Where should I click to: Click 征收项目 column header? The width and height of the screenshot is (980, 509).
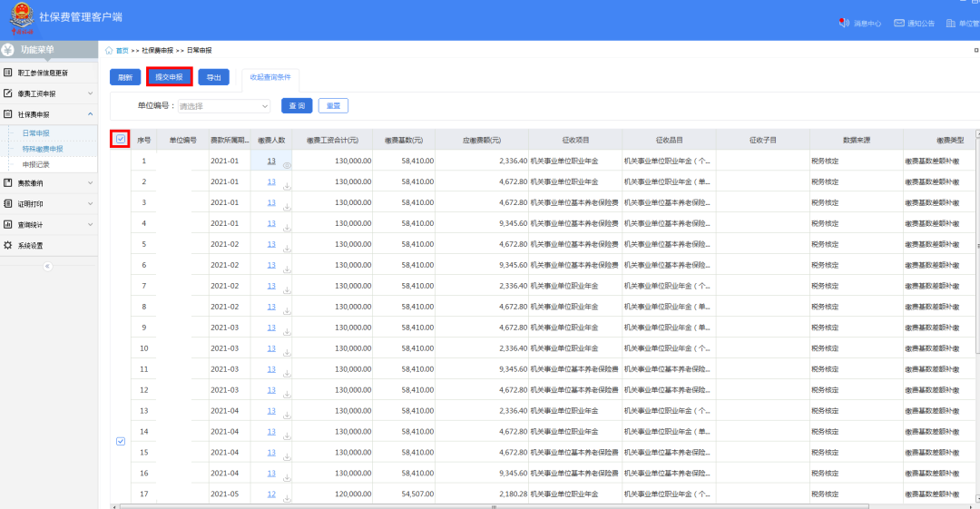click(575, 140)
